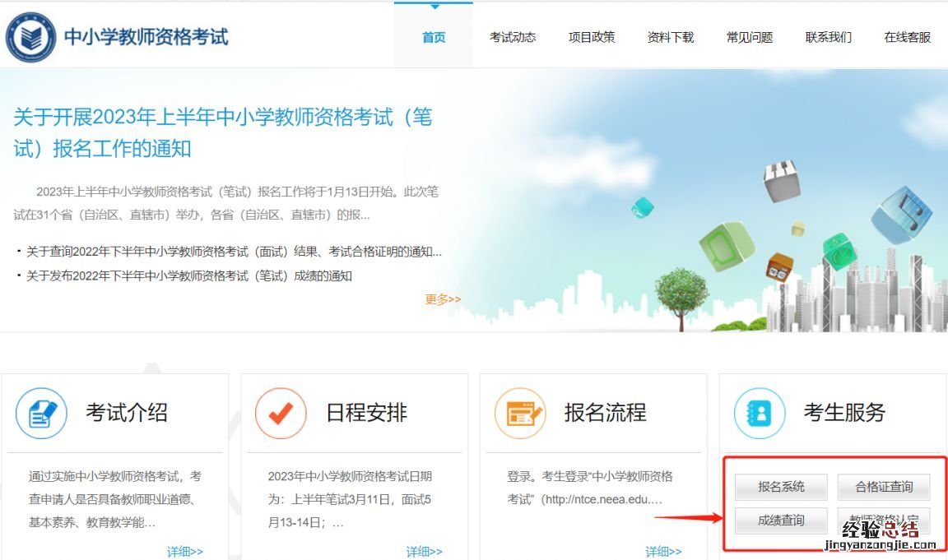Click the teacher exam site logo
This screenshot has width=948, height=560.
(31, 37)
